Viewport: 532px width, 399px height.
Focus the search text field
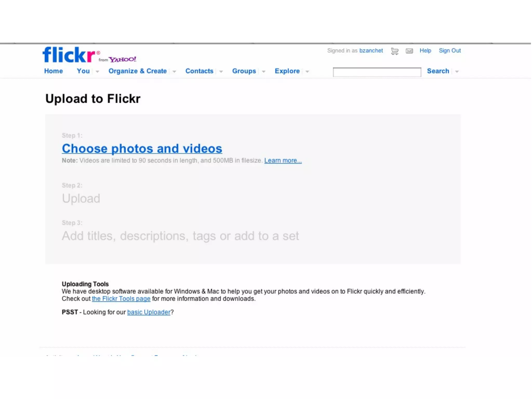click(x=377, y=72)
